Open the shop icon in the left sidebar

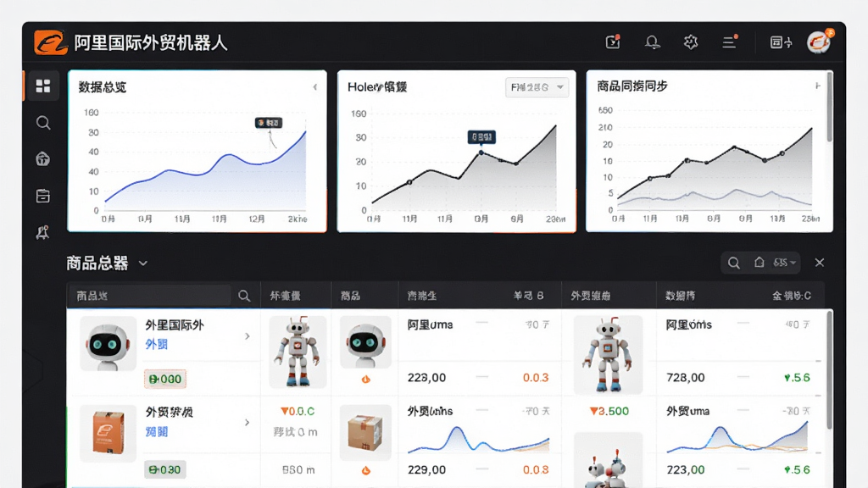(42, 159)
